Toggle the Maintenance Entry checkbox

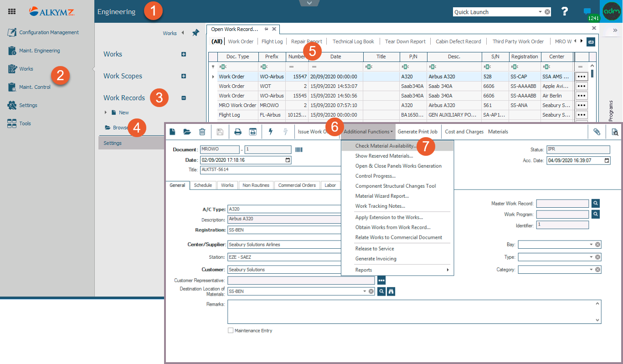click(231, 330)
